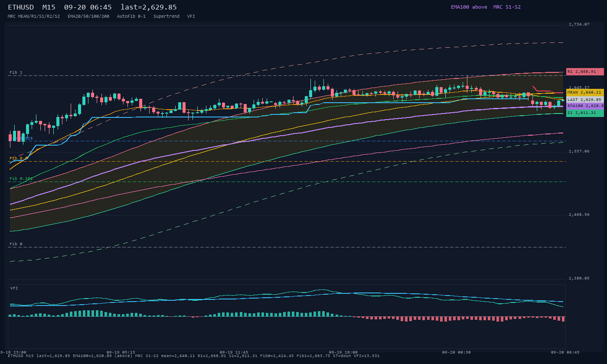
Task: Click the 2,557.06 price axis label
Action: 579,151
